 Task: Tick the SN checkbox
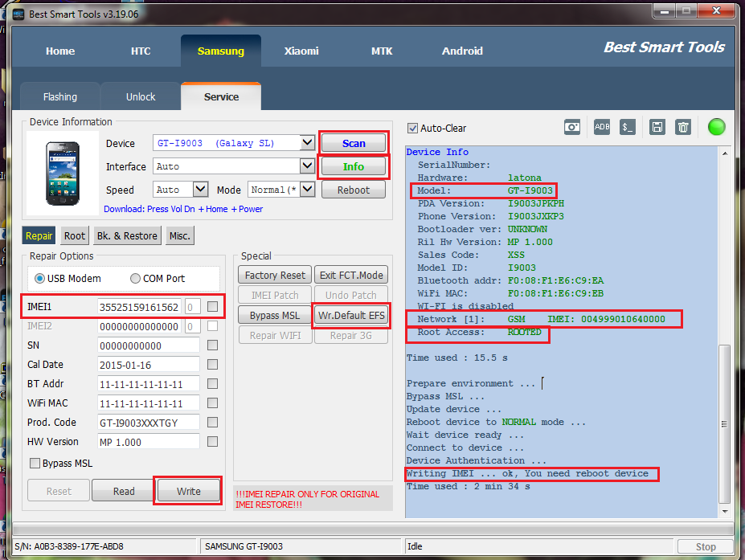[212, 345]
